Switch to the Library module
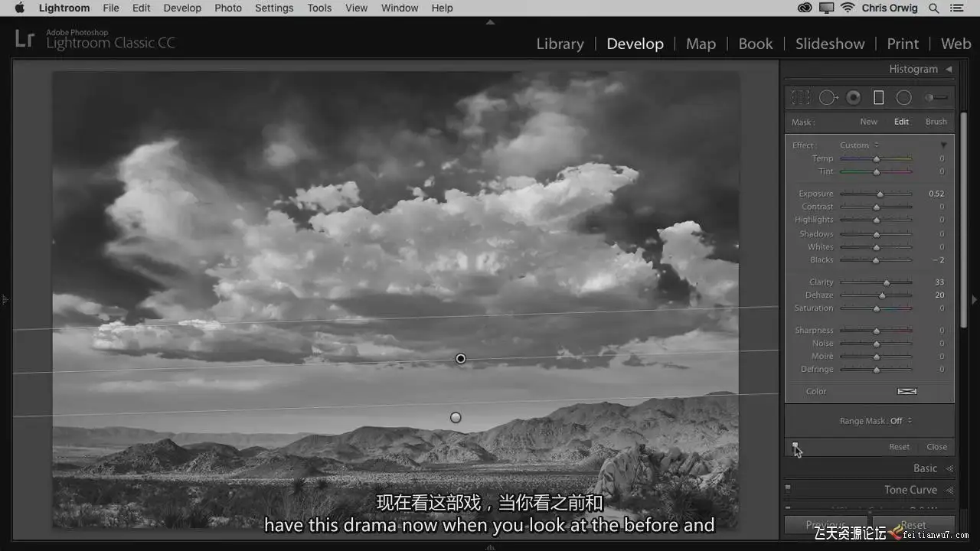Viewport: 980px width, 551px height. pyautogui.click(x=560, y=44)
